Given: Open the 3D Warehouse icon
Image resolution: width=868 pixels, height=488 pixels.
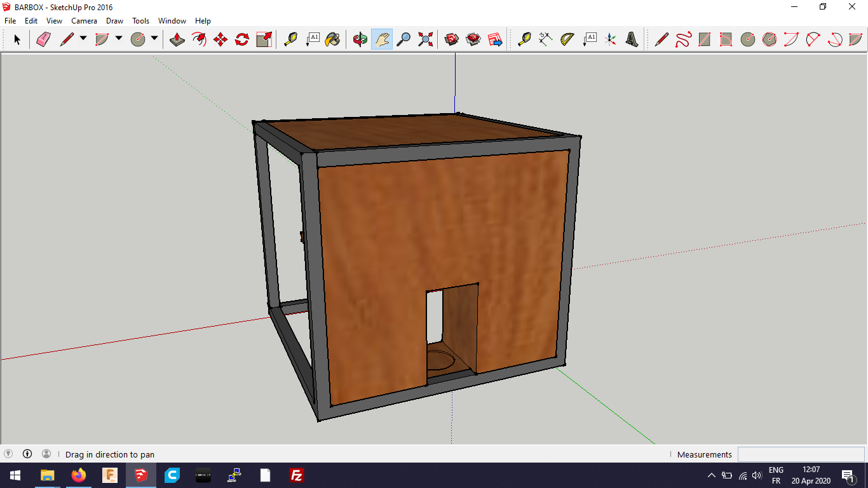Looking at the screenshot, I should point(452,39).
